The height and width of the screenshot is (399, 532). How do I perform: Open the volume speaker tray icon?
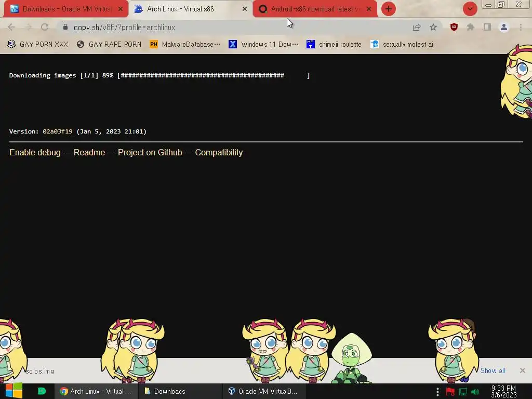click(x=475, y=392)
